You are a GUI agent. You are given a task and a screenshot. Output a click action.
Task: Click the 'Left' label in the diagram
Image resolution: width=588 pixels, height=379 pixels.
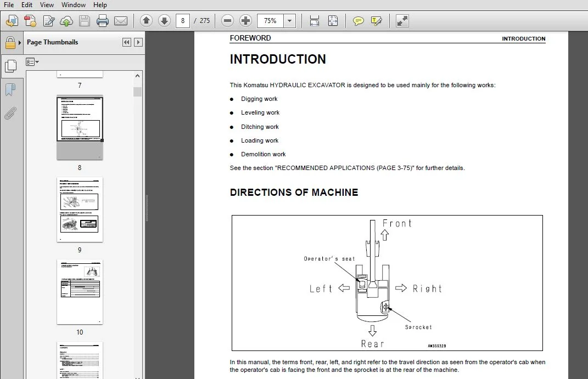coord(321,289)
